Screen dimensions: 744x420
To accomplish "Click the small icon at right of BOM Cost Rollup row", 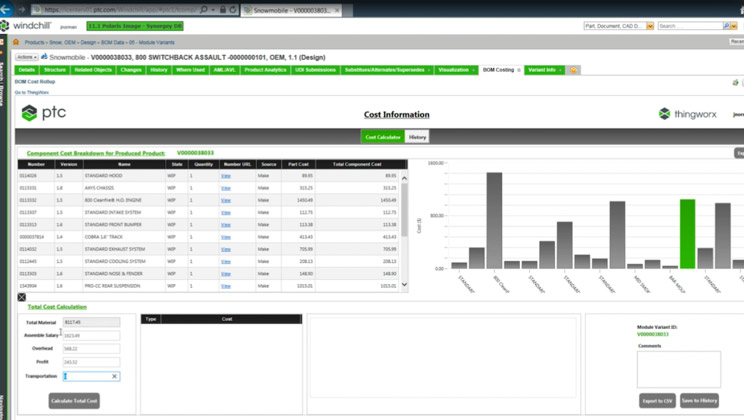I will point(735,83).
